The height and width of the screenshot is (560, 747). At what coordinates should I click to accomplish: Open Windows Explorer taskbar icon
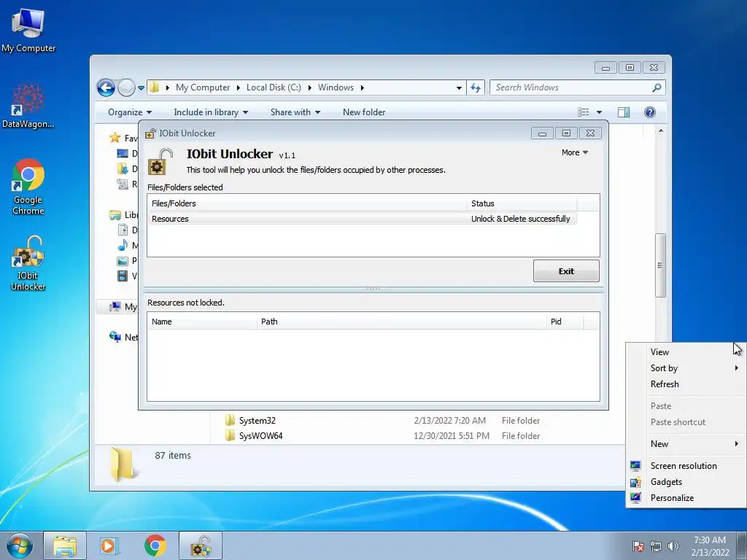65,545
